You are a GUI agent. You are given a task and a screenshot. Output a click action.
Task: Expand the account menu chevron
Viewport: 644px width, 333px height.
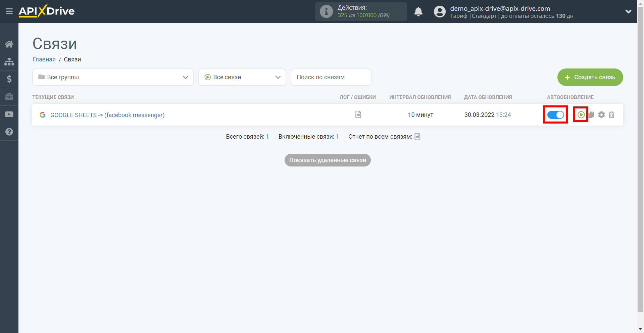pos(628,11)
